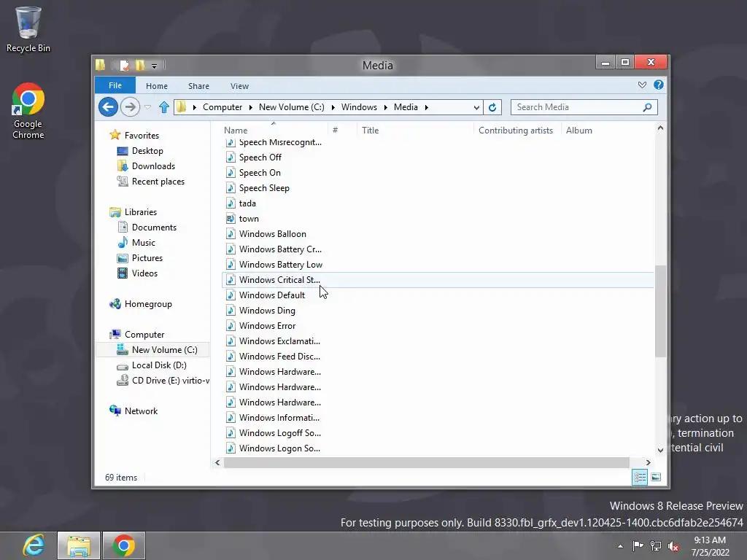747x560 pixels.
Task: Open Chrome from the taskbar
Action: point(123,545)
